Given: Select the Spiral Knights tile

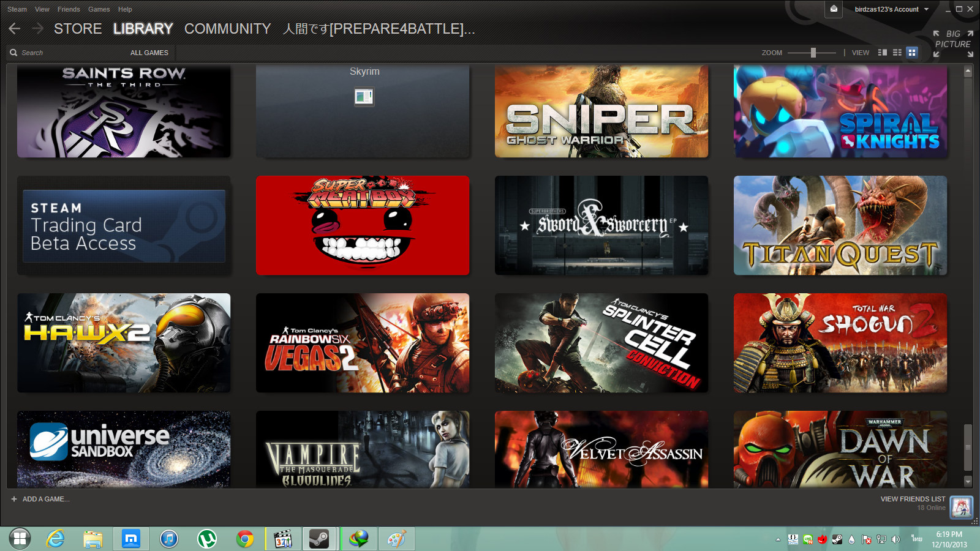Looking at the screenshot, I should tap(840, 111).
